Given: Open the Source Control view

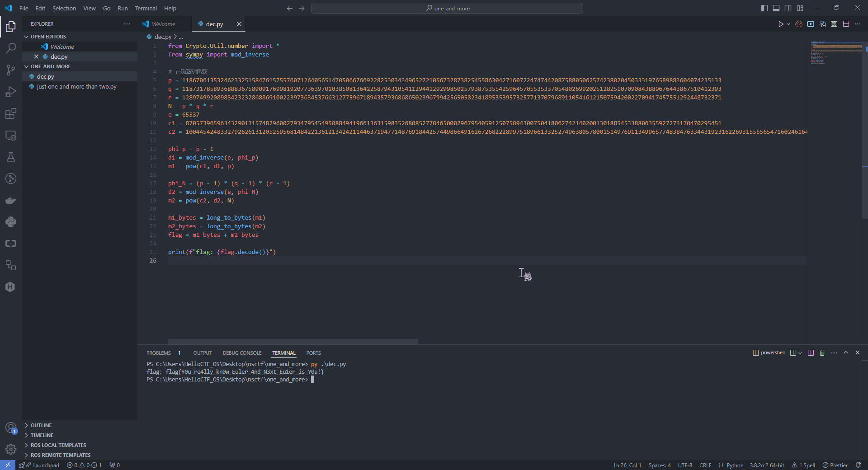Looking at the screenshot, I should 11,70.
